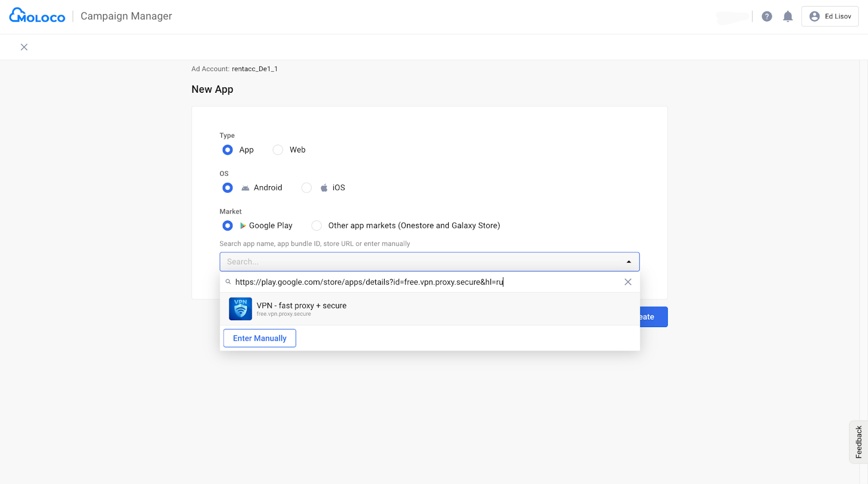
Task: Choose the iOS radio button
Action: (x=307, y=188)
